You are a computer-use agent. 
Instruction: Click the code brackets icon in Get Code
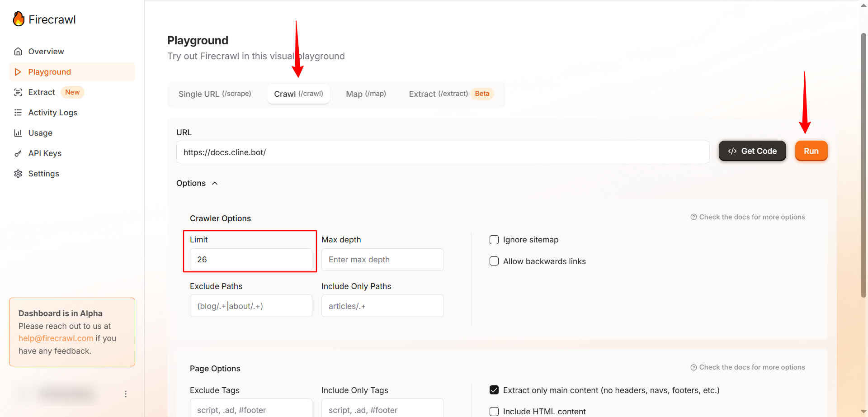(x=732, y=151)
